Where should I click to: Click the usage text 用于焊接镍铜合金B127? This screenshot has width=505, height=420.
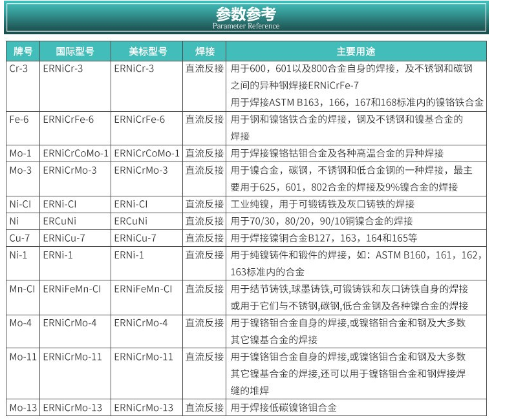pyautogui.click(x=324, y=238)
